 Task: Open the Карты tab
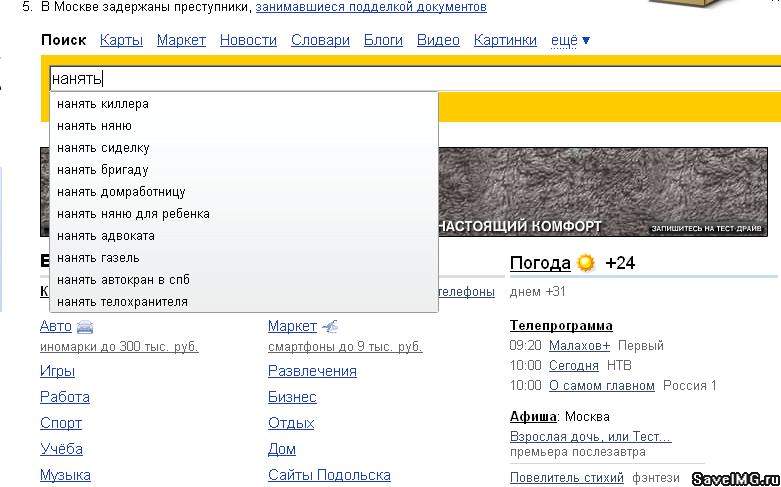(x=121, y=40)
